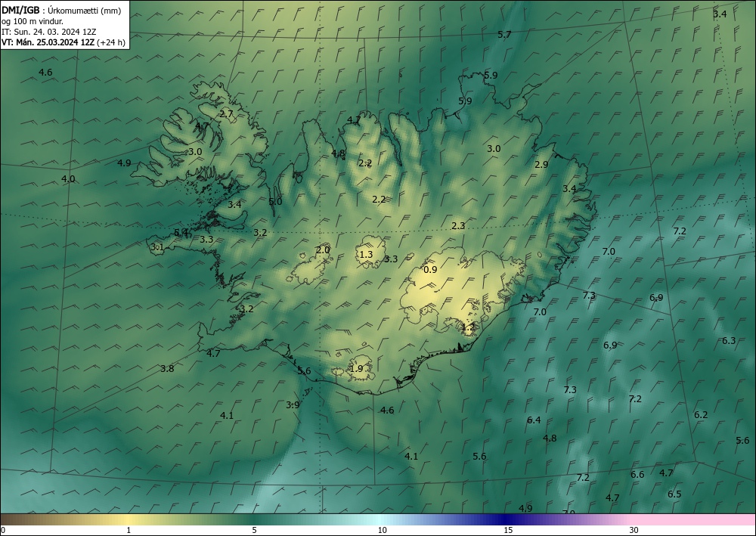Select the 'VT: Mán. 25.03.2024 12Z (+24 h)' line
This screenshot has height=536, width=756.
click(x=64, y=42)
